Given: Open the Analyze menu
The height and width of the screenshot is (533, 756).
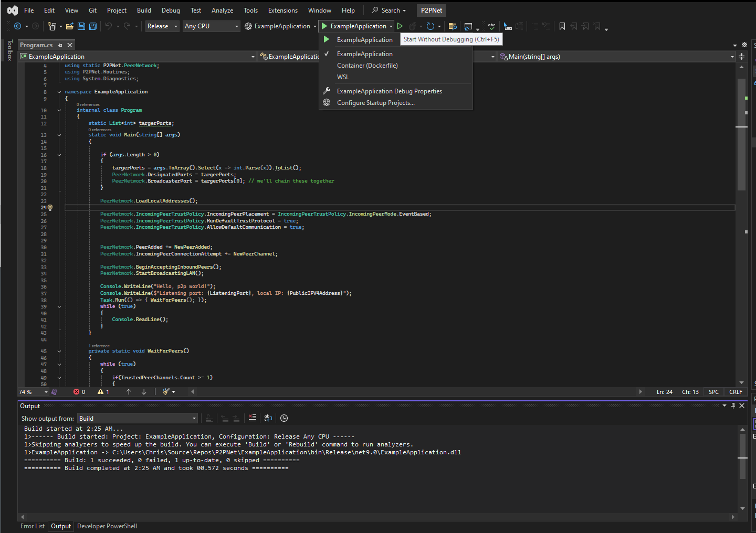Looking at the screenshot, I should click(x=222, y=10).
